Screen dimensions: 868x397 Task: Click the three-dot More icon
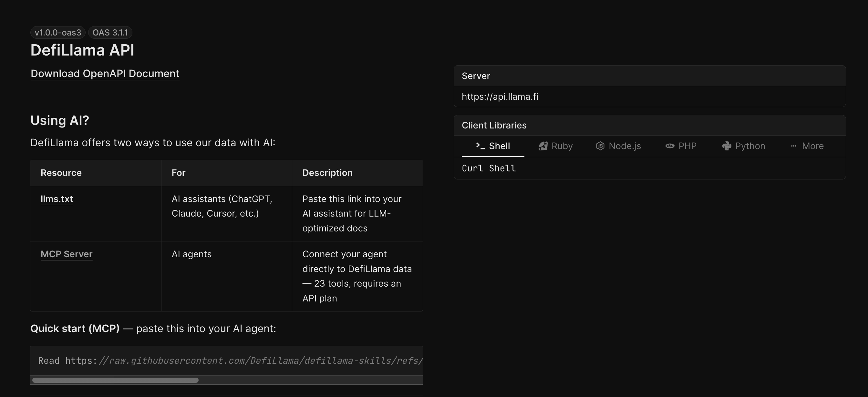(793, 146)
